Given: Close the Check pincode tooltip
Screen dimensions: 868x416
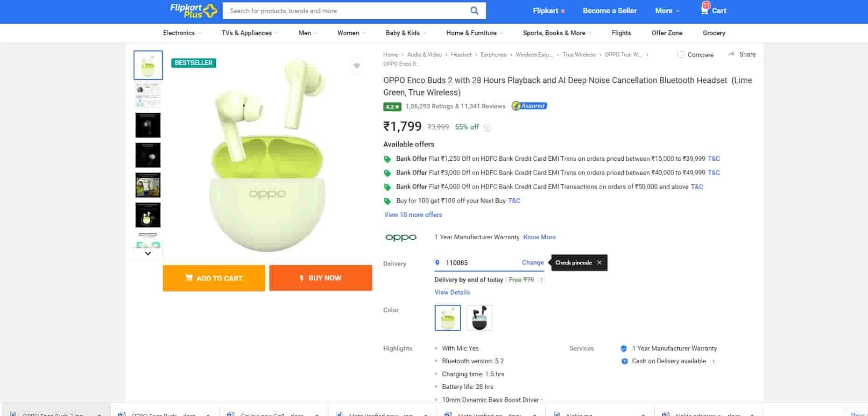Looking at the screenshot, I should coord(599,263).
